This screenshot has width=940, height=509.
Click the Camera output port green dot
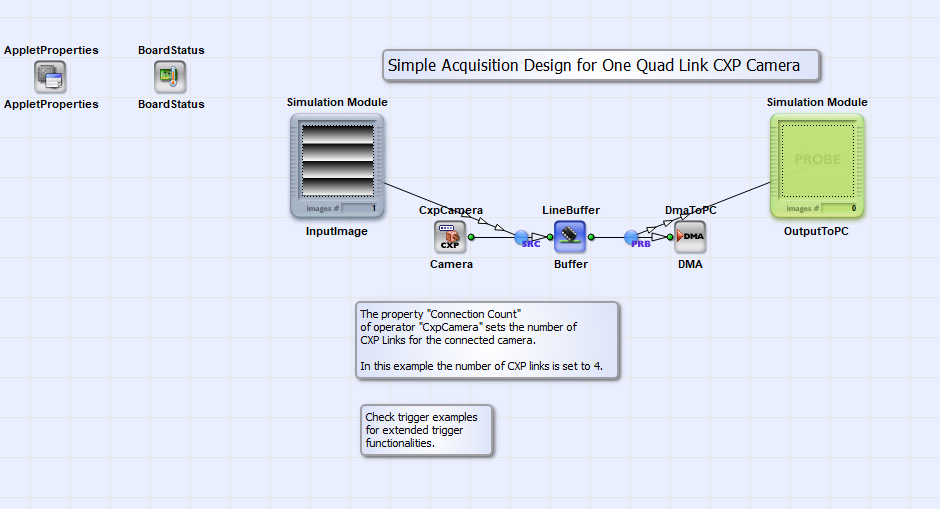pyautogui.click(x=471, y=237)
